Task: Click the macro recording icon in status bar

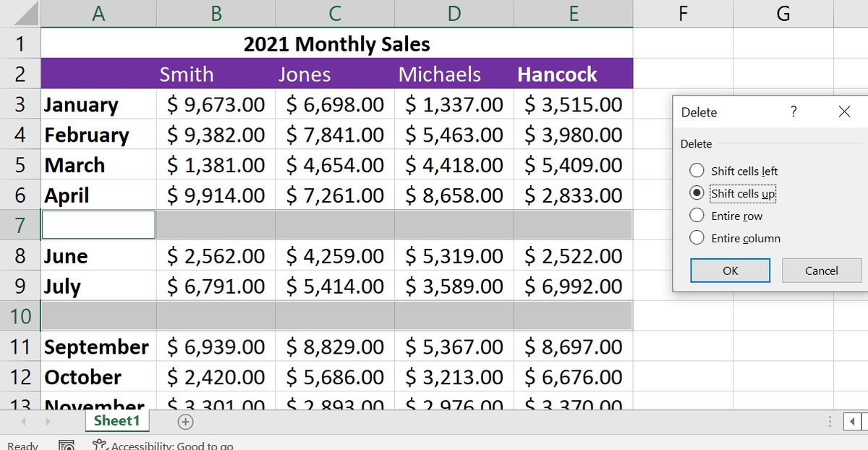Action: click(66, 444)
